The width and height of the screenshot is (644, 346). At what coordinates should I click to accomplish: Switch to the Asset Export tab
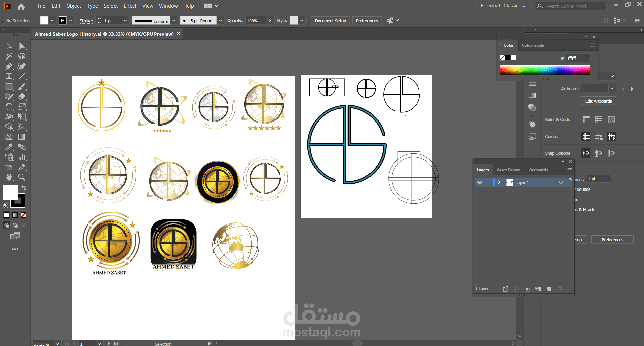[508, 170]
